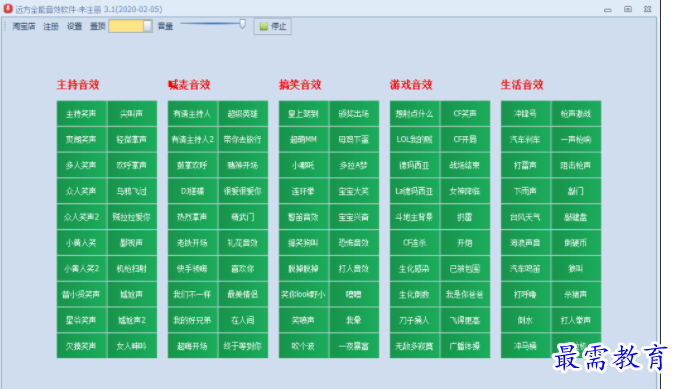This screenshot has height=389, width=676.
Task: Play the 我晕 sound
Action: point(354,320)
